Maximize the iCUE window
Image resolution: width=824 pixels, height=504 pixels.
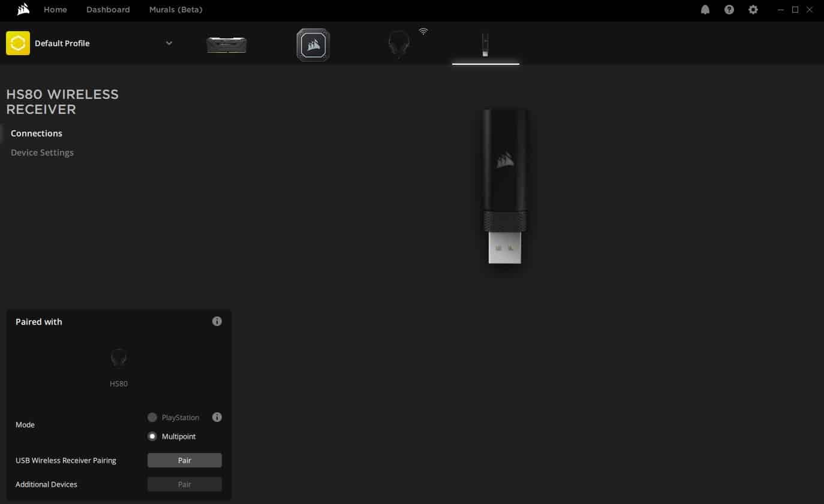pyautogui.click(x=795, y=10)
